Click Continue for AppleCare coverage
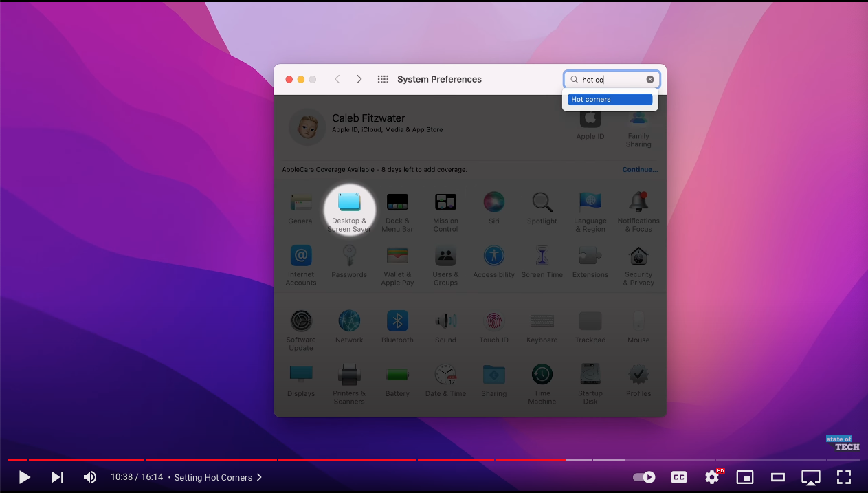868x493 pixels. click(640, 170)
